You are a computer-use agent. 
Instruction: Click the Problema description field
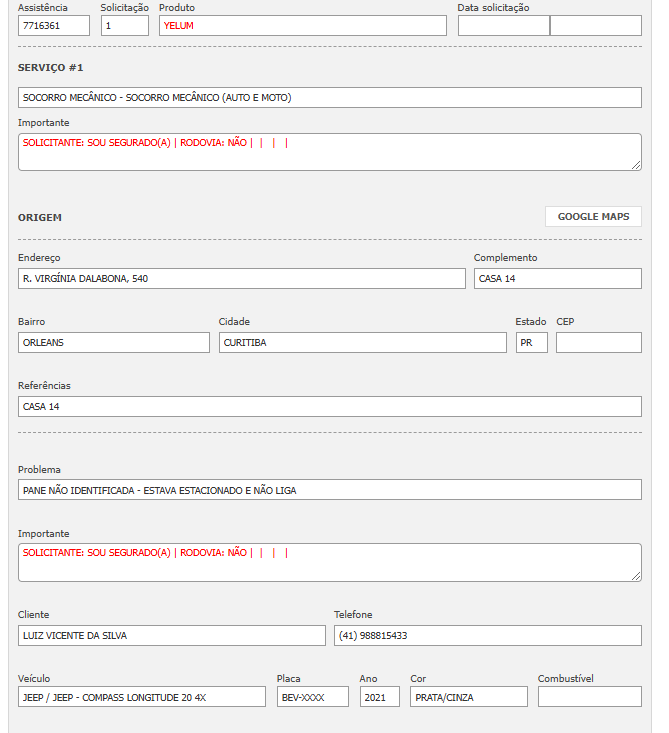pos(330,490)
